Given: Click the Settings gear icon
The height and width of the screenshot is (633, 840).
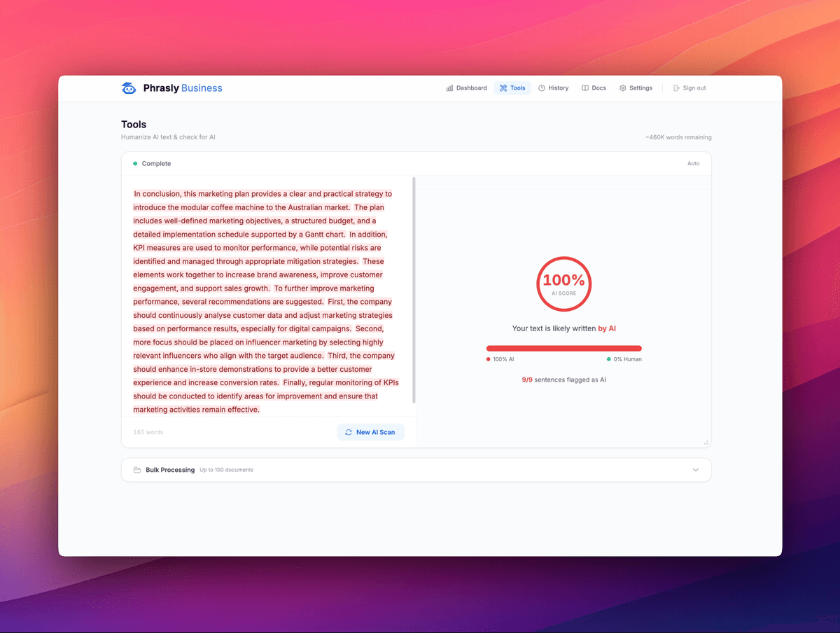Looking at the screenshot, I should pyautogui.click(x=622, y=88).
